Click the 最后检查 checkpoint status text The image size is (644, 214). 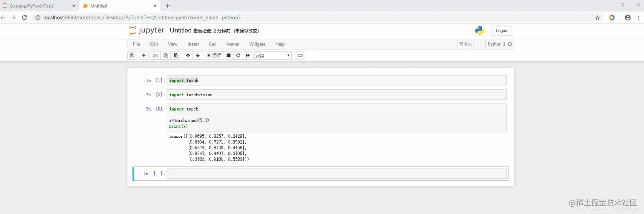point(212,31)
